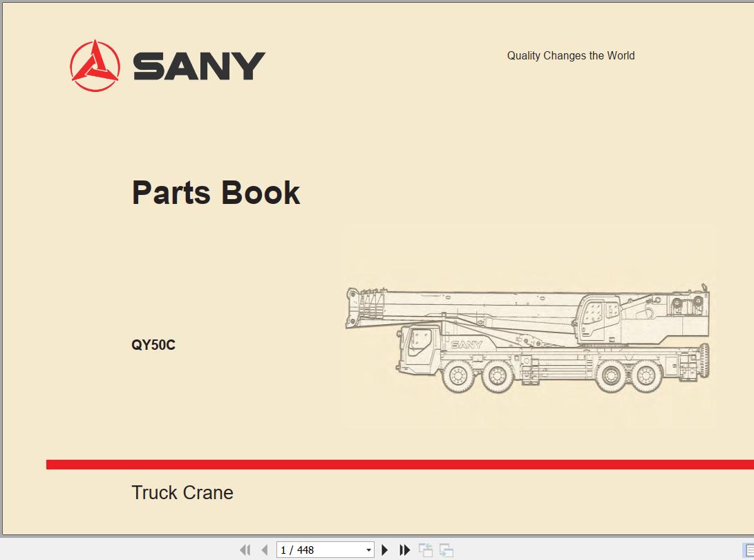This screenshot has width=754, height=560.
Task: Click the 'Quality Changes the World' slogan
Action: coord(571,56)
